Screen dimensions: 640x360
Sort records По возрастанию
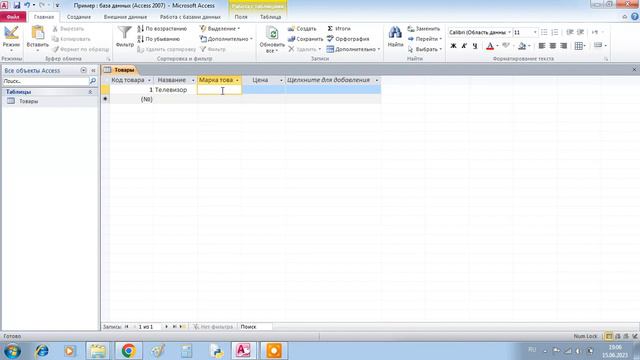pyautogui.click(x=162, y=29)
